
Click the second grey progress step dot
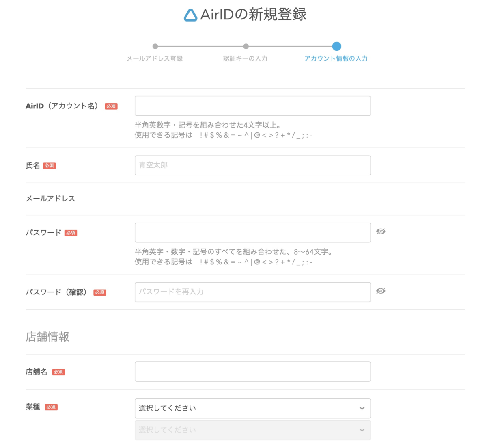click(x=246, y=46)
